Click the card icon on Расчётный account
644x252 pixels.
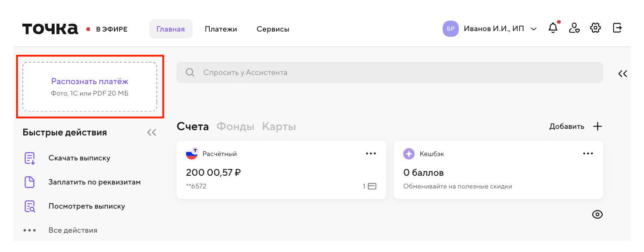pyautogui.click(x=372, y=186)
